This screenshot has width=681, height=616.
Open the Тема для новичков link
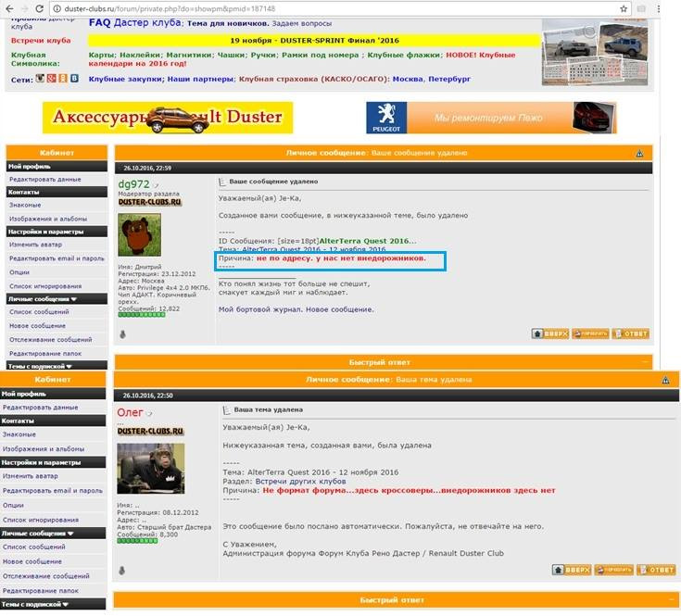(228, 23)
